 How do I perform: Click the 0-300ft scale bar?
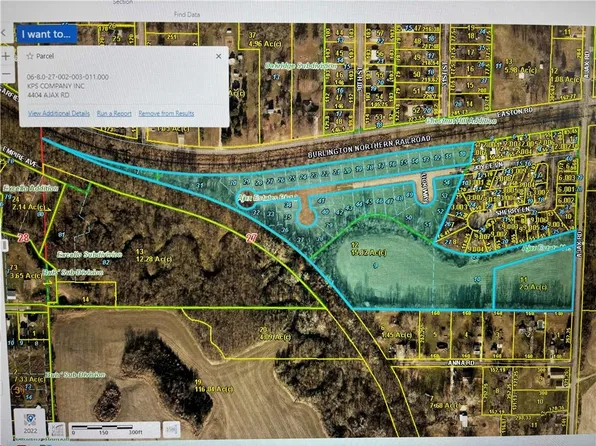(x=113, y=430)
